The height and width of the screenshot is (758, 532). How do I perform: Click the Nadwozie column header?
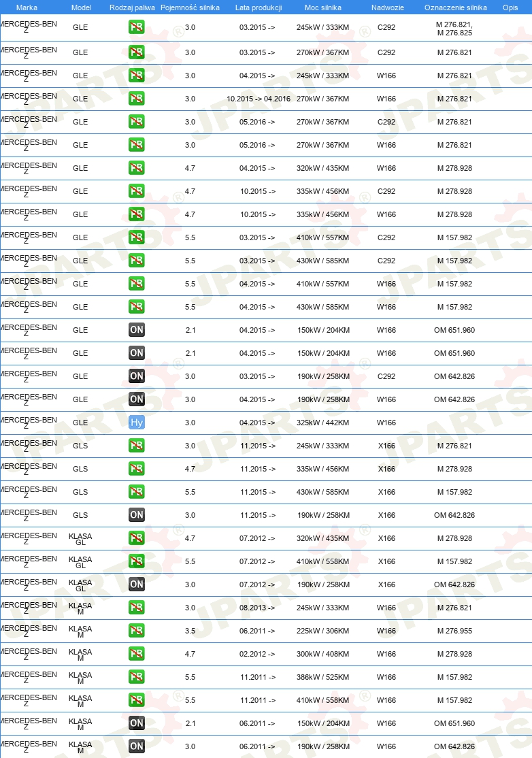[x=388, y=7]
